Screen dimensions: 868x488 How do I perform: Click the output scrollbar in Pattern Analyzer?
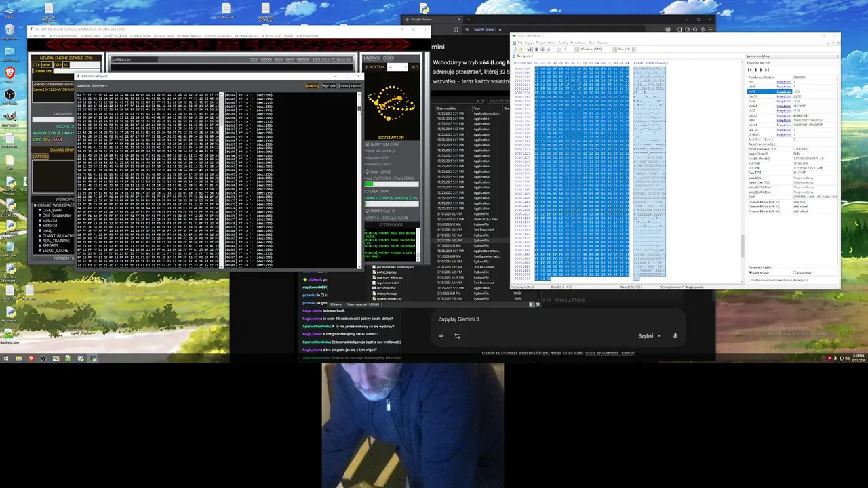pyautogui.click(x=359, y=180)
